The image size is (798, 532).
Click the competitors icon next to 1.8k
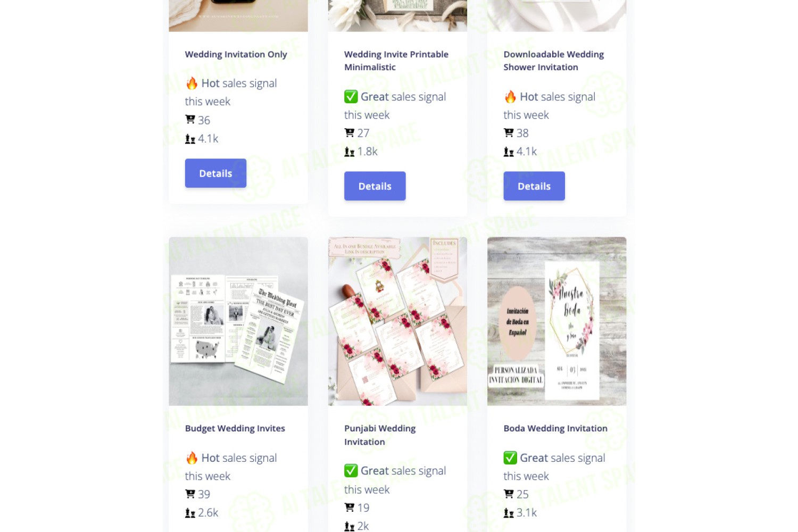(349, 152)
